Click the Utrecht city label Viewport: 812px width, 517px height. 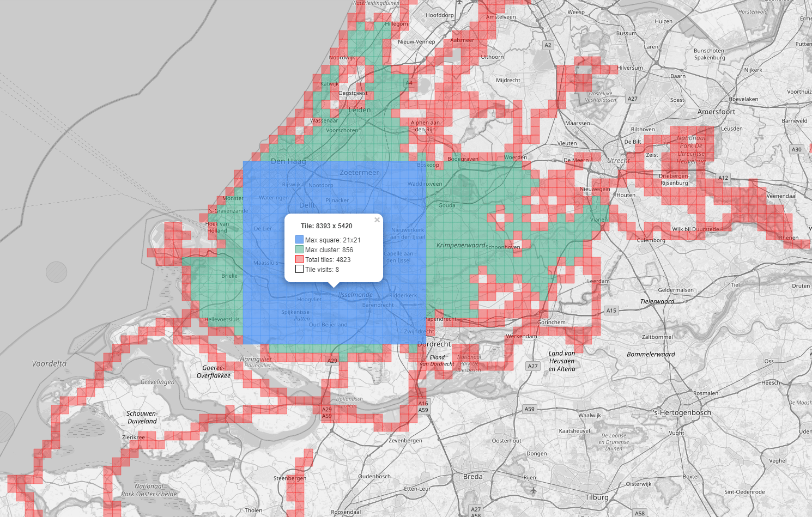619,161
